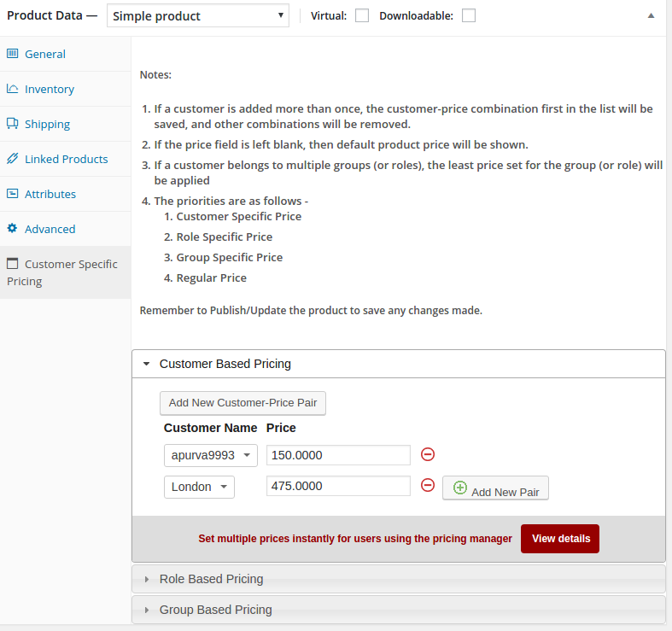Open the apurva9993 customer dropdown
672x631 pixels.
click(211, 455)
